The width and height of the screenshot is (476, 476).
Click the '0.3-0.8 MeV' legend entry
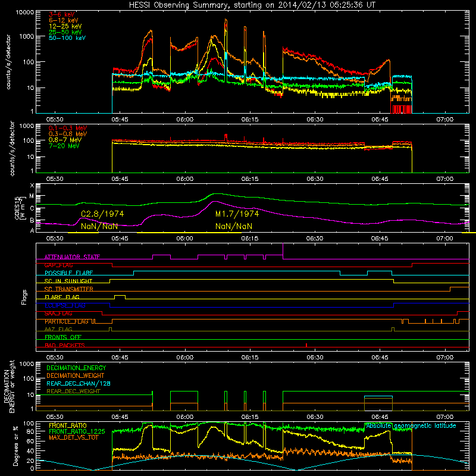pos(68,134)
